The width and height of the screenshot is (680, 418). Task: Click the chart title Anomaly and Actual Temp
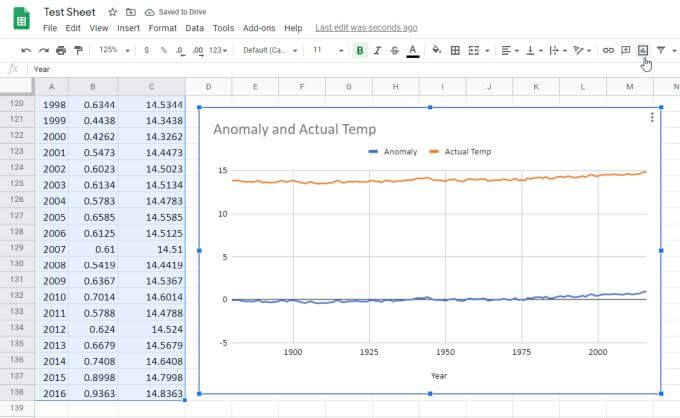click(x=294, y=129)
